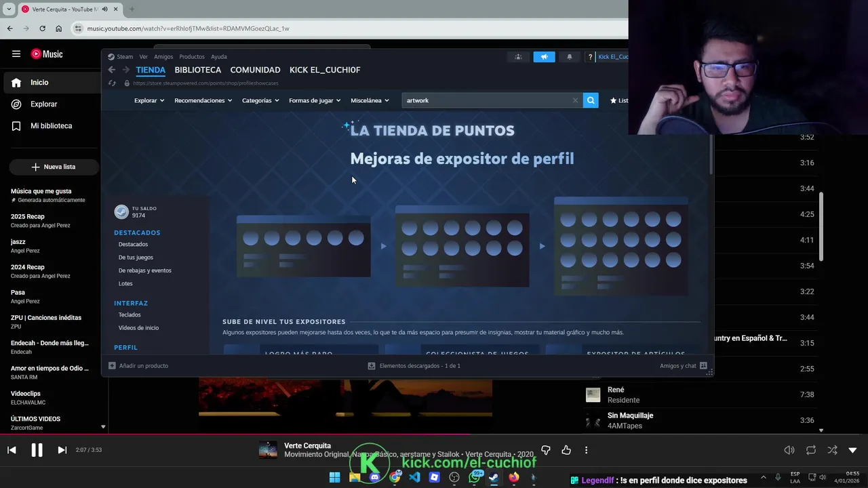The width and height of the screenshot is (868, 488).
Task: Open the Ver menu in Steam
Action: [x=143, y=57]
